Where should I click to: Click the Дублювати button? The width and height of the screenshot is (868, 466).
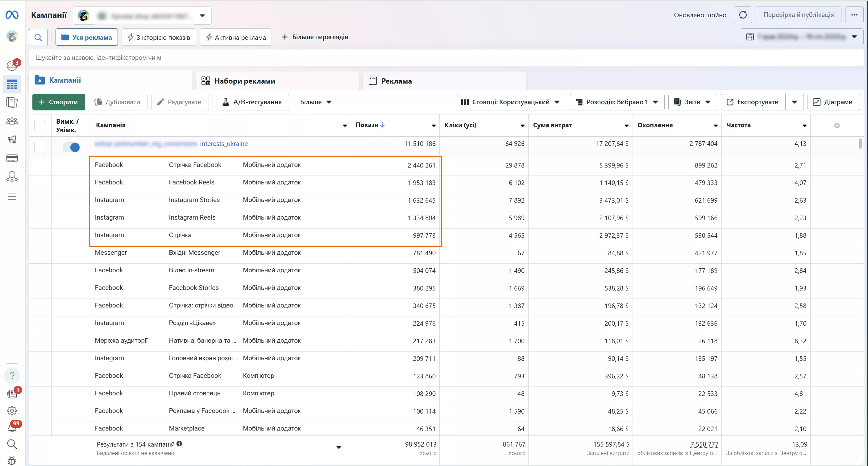pyautogui.click(x=118, y=102)
